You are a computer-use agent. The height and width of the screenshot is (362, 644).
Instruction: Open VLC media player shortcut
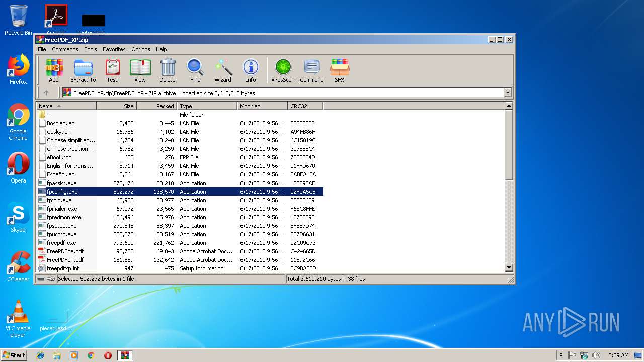18,319
